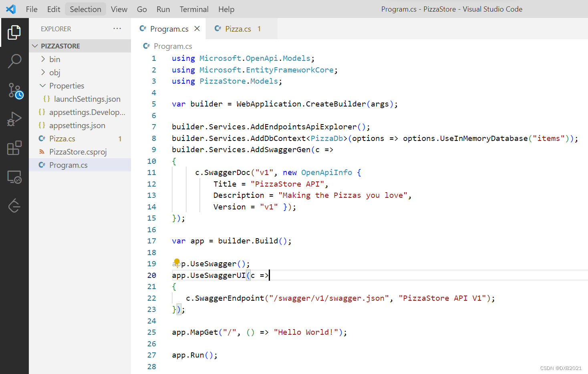Click AddEndpointsApiExplorer on line 7
588x374 pixels.
pos(303,127)
